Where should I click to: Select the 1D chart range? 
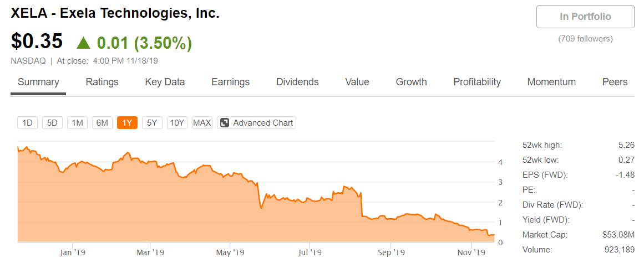click(x=28, y=123)
